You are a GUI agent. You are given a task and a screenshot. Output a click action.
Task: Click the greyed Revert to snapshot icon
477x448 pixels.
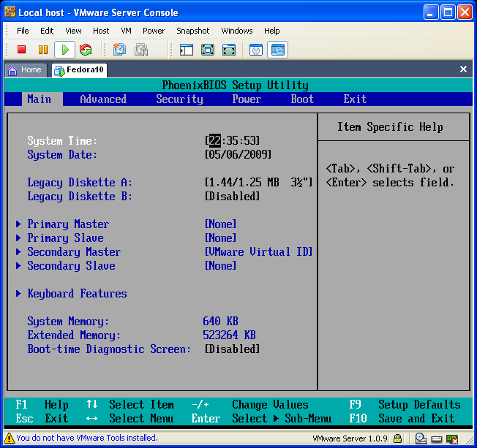click(141, 50)
